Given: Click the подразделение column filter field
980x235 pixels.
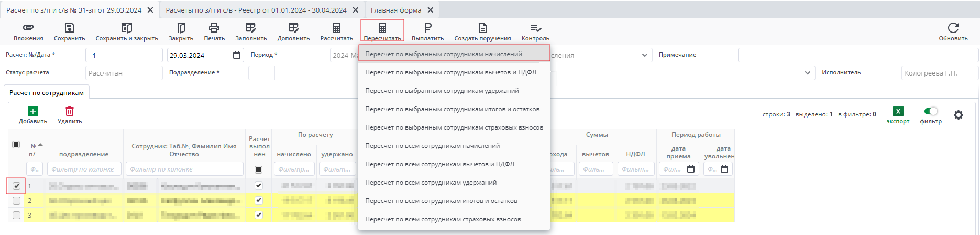Looking at the screenshot, I should pyautogui.click(x=84, y=169).
